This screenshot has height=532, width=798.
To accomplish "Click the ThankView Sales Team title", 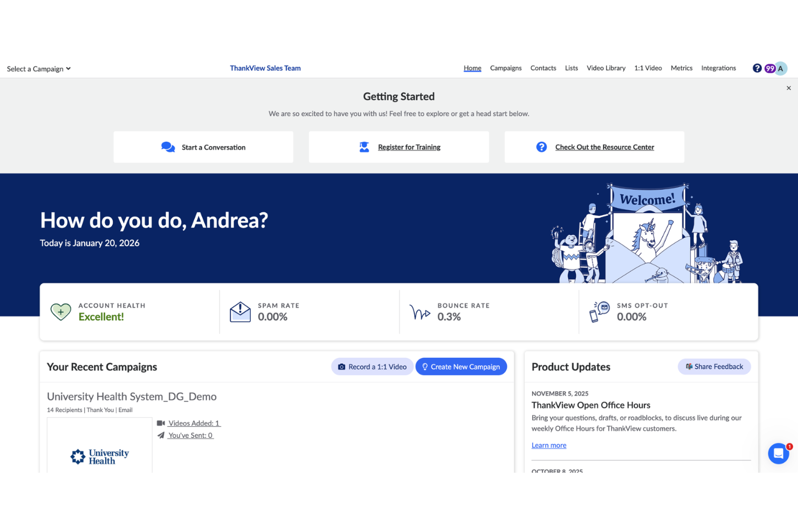I will coord(265,68).
